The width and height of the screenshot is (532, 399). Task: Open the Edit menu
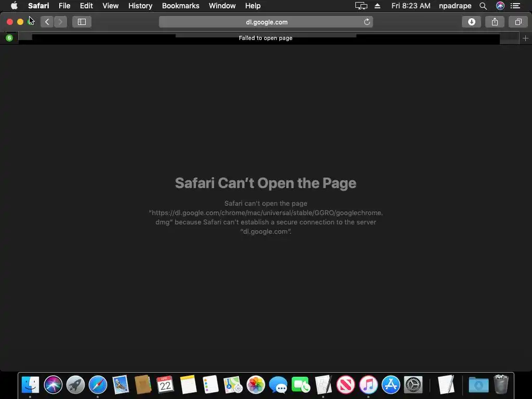tap(86, 6)
